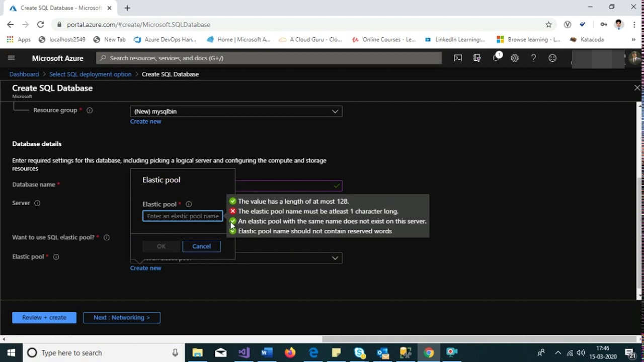Viewport: 644px width, 362px height.
Task: Click the browser address bar URL
Action: [x=138, y=24]
